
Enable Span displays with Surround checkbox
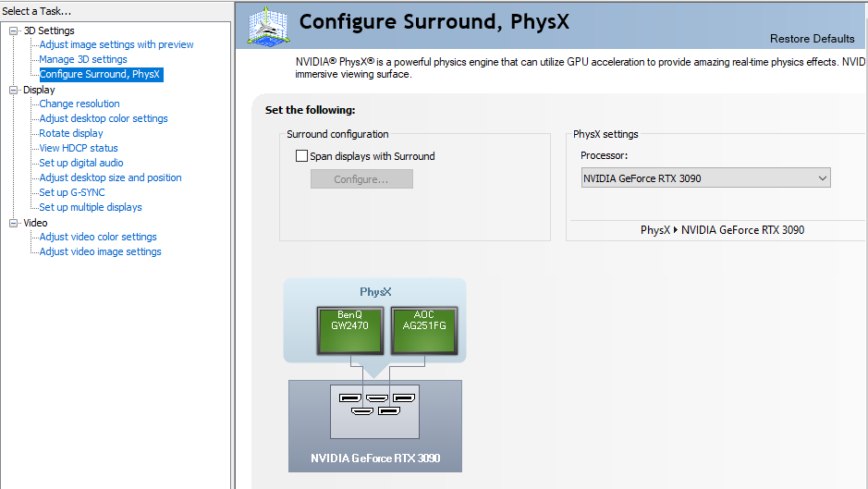click(301, 156)
